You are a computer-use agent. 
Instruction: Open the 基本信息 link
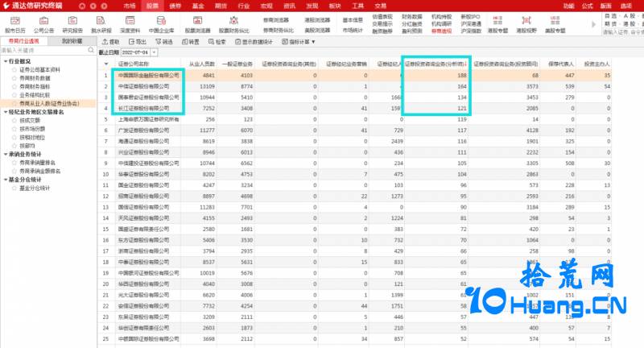pos(353,19)
